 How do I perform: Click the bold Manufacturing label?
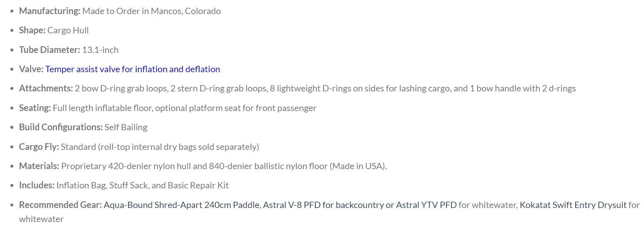pos(50,11)
